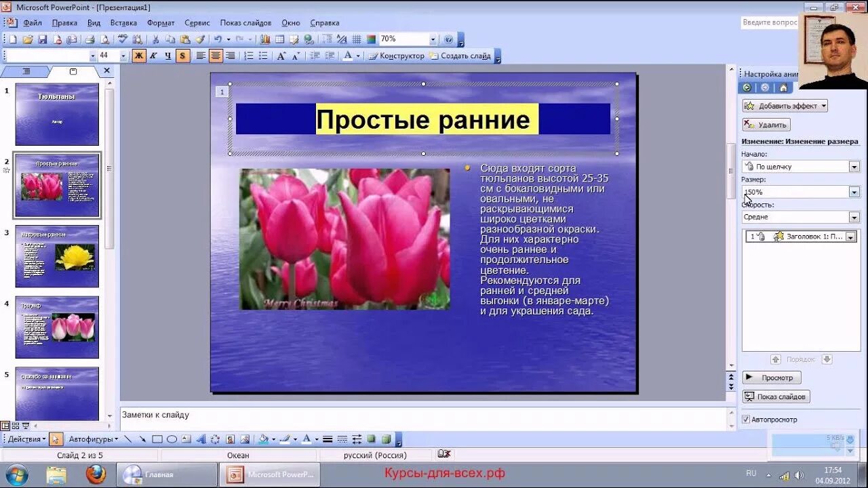Open the Файл menu

coord(33,22)
